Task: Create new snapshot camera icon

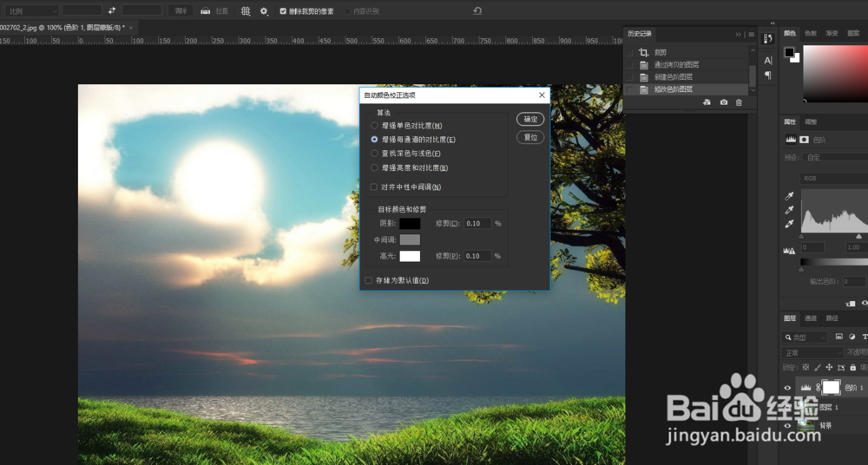Action: pos(724,102)
